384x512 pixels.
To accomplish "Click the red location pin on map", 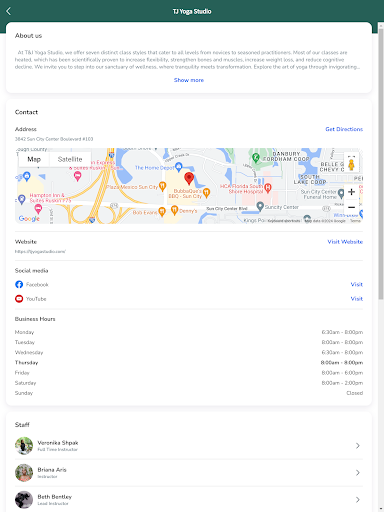I will coord(189,179).
